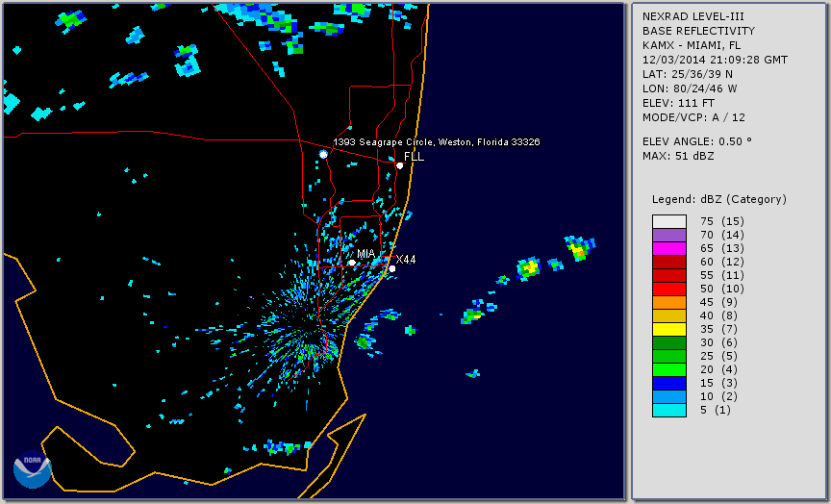Select the 60 dBZ dark red swatch
The image size is (831, 504).
669,262
